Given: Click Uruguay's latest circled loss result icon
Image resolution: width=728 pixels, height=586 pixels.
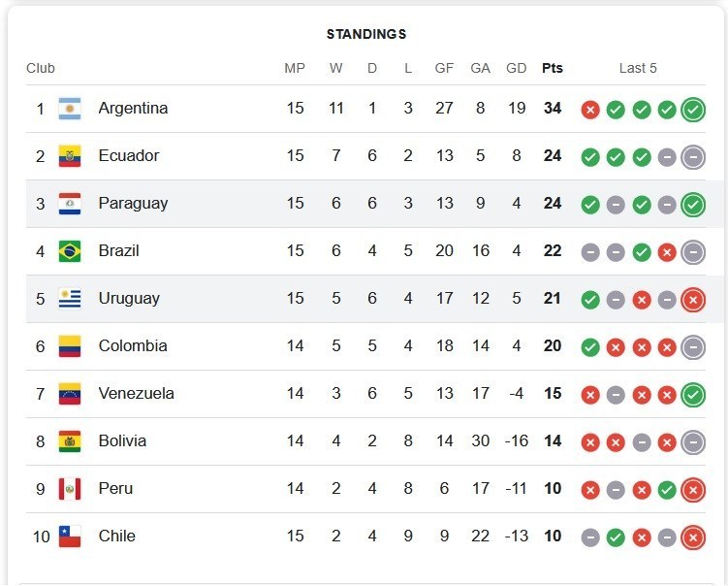Looking at the screenshot, I should pyautogui.click(x=692, y=300).
